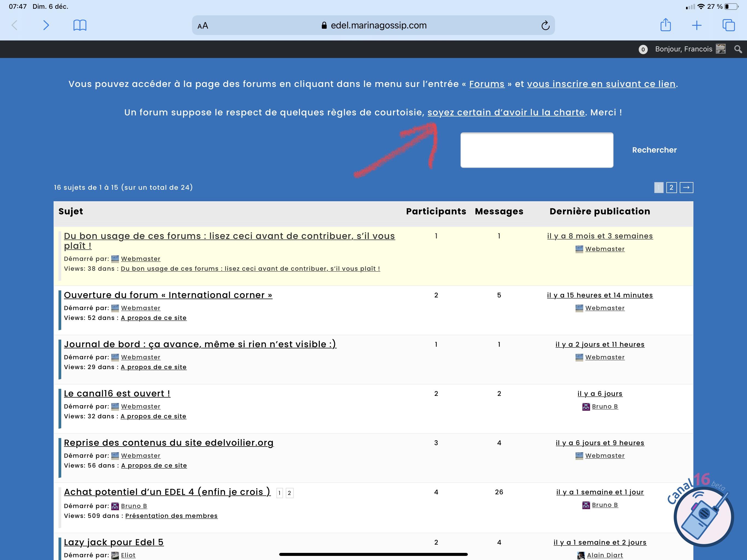This screenshot has width=747, height=560.
Task: Open topic 'Journal de bord : ça avance'
Action: pos(200,345)
